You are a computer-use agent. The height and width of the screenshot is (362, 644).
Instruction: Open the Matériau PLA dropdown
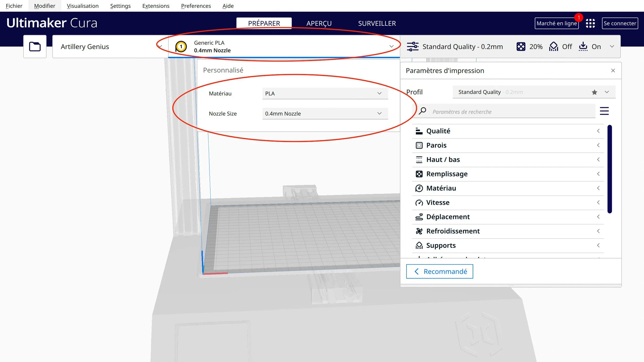[x=325, y=93]
